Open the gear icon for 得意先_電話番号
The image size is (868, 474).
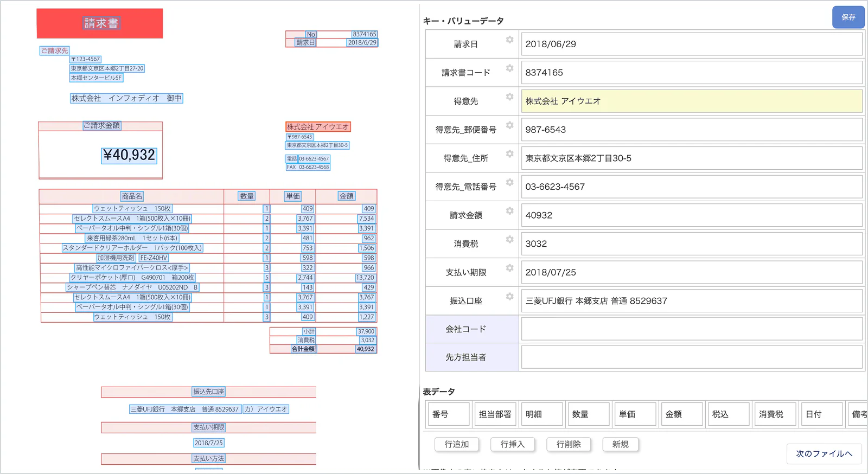[x=509, y=182]
